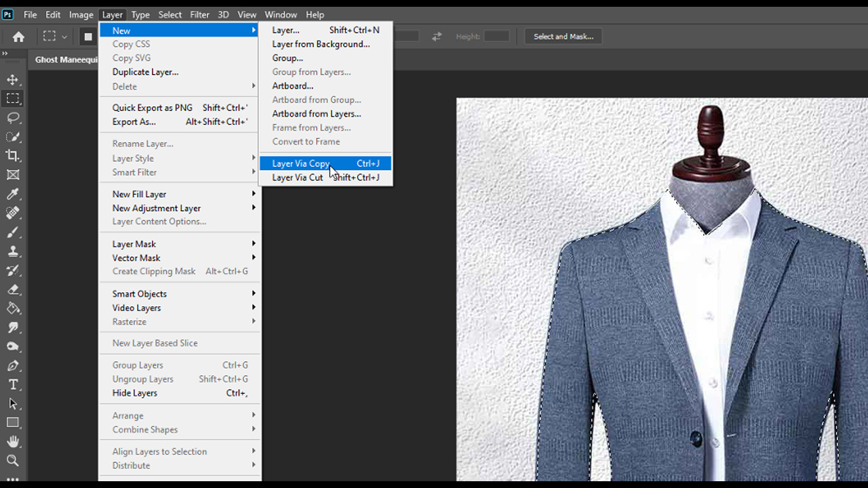Choose the Eraser tool
The image size is (868, 488).
point(13,289)
